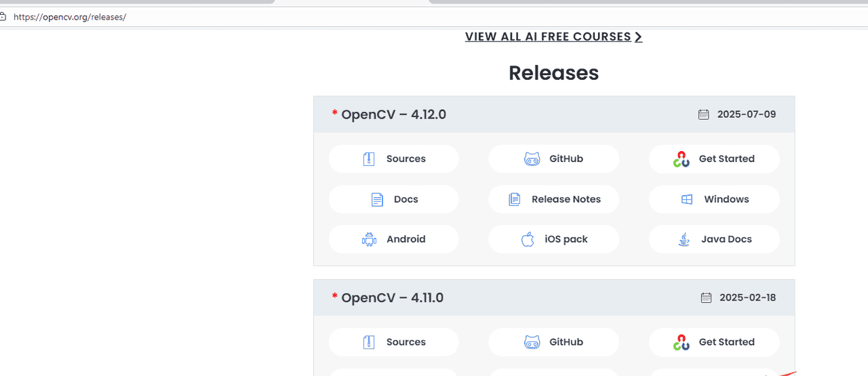Click the Apple logo icon for iOS pack
The width and height of the screenshot is (868, 376).
point(528,239)
